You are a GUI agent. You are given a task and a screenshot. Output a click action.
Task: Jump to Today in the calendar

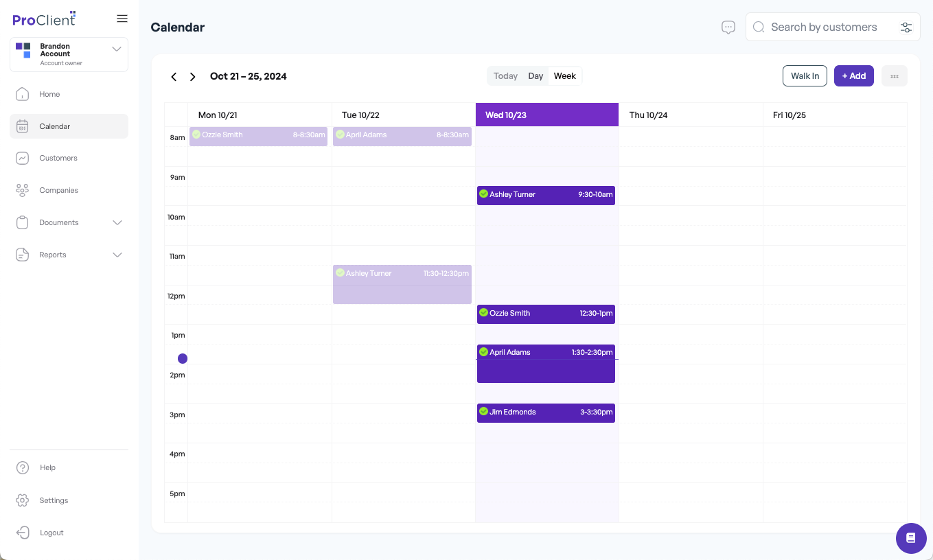click(x=505, y=76)
